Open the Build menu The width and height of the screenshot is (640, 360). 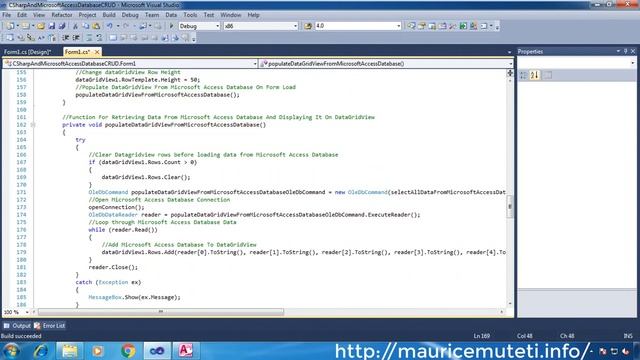tap(109, 15)
